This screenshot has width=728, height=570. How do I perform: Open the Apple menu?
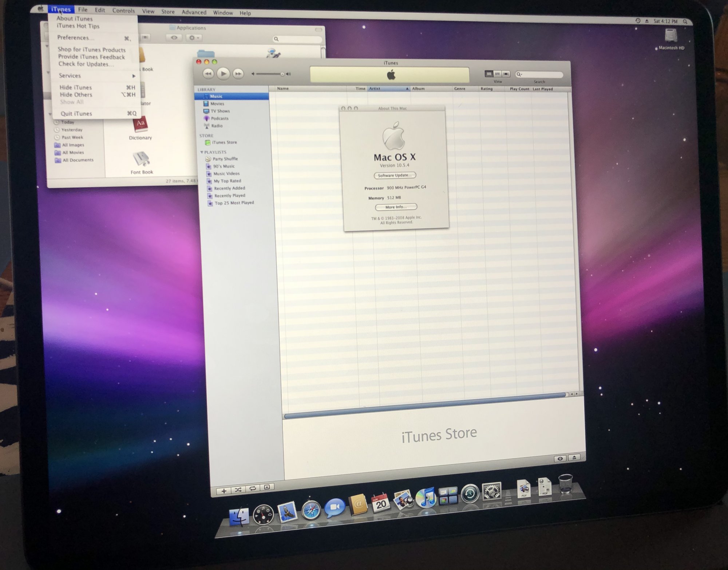coord(40,9)
